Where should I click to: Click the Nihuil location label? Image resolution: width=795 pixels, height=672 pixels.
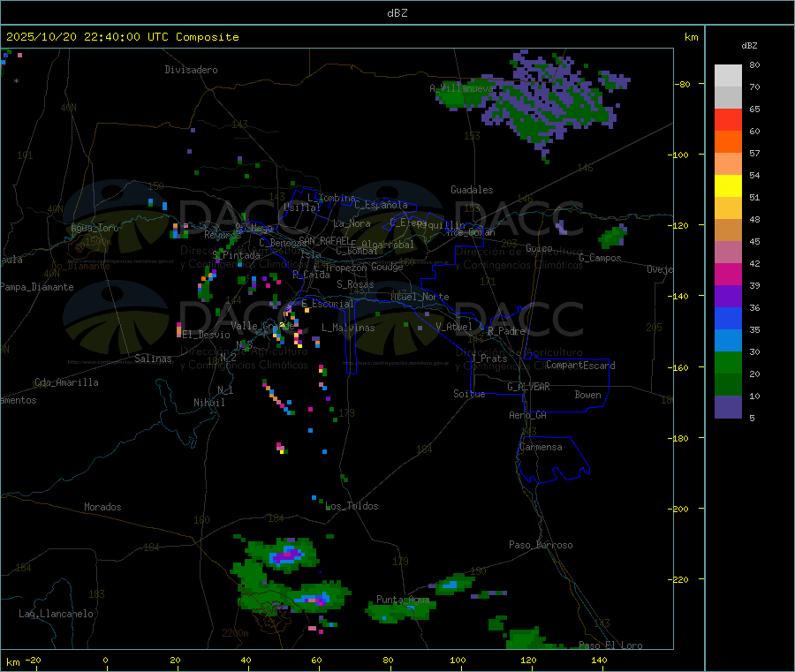(208, 403)
